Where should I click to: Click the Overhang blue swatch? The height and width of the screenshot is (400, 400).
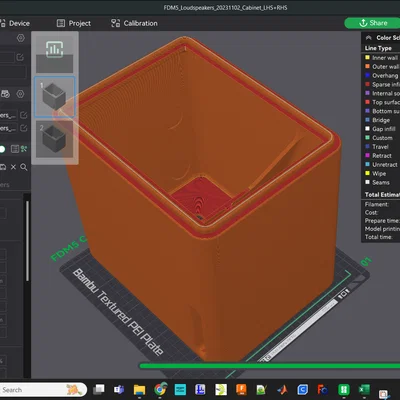coord(367,75)
